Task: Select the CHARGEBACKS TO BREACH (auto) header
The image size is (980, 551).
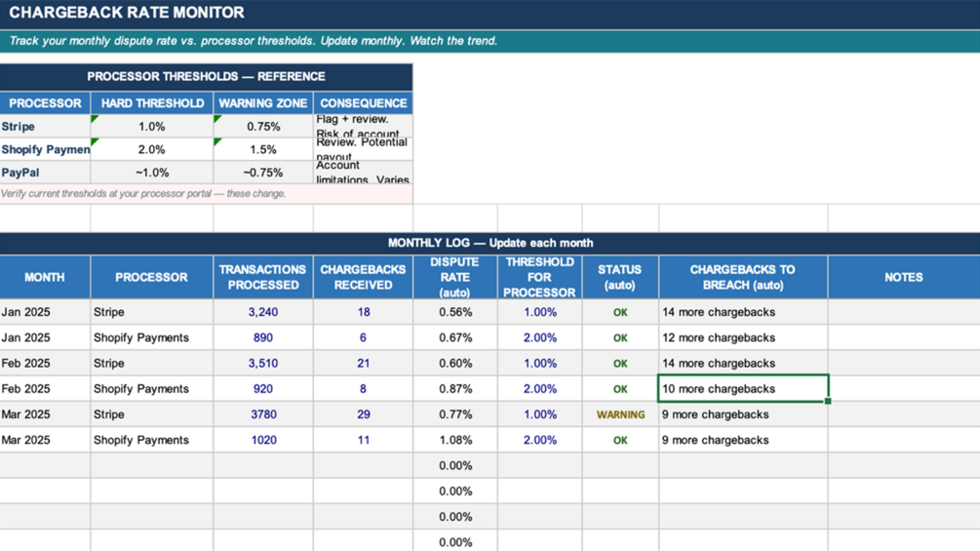Action: coord(743,277)
